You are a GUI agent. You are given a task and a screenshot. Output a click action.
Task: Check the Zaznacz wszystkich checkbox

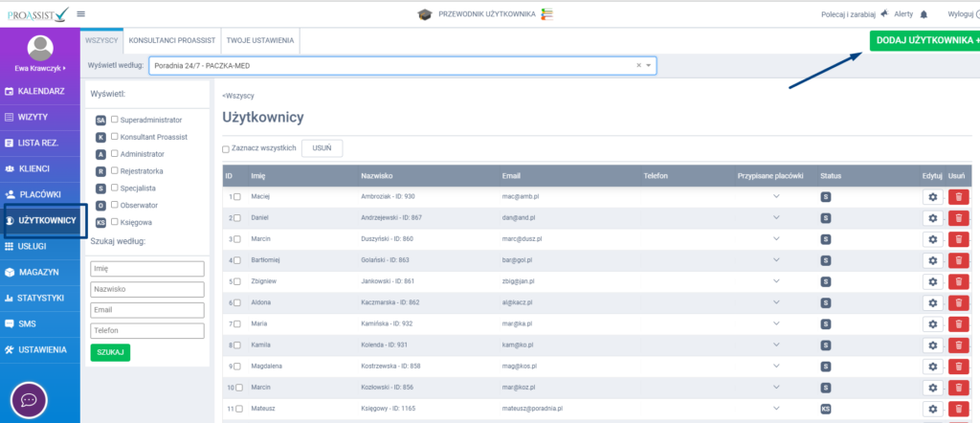226,149
